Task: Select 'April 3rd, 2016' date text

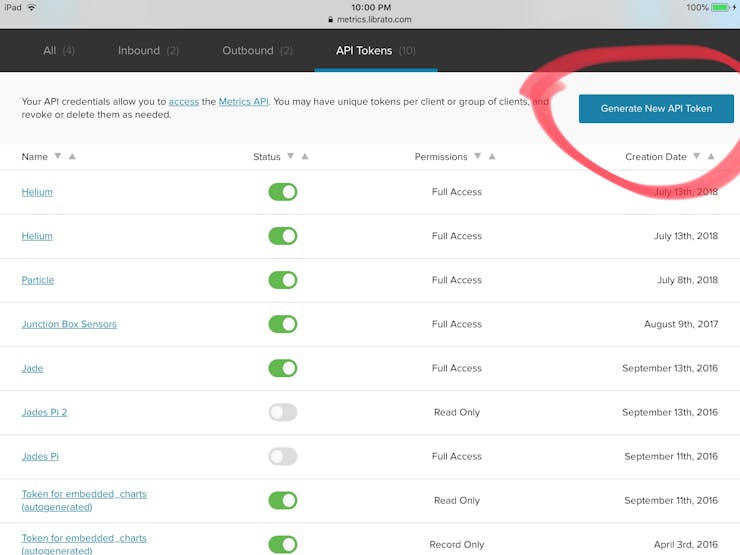Action: pyautogui.click(x=686, y=544)
